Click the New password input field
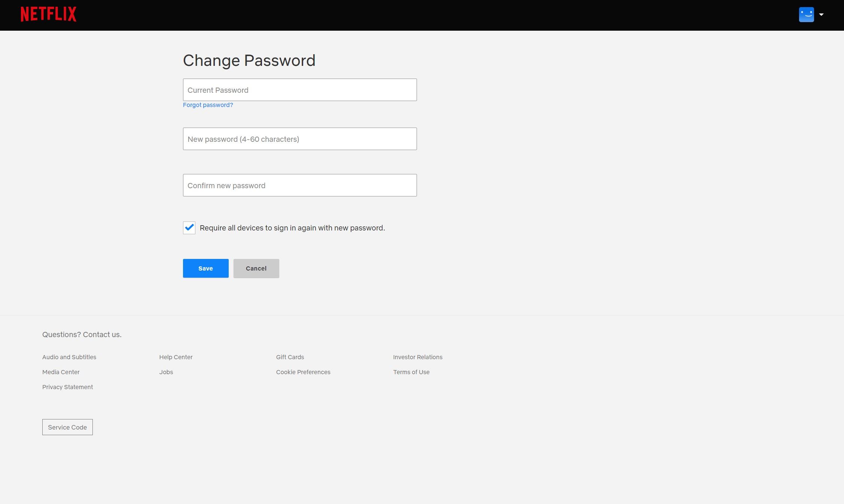The width and height of the screenshot is (844, 504). [299, 139]
